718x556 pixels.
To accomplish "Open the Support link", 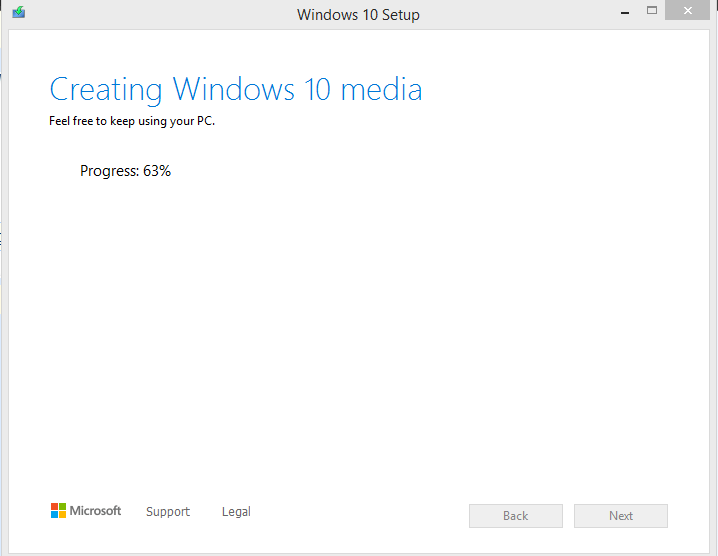I will (x=168, y=512).
